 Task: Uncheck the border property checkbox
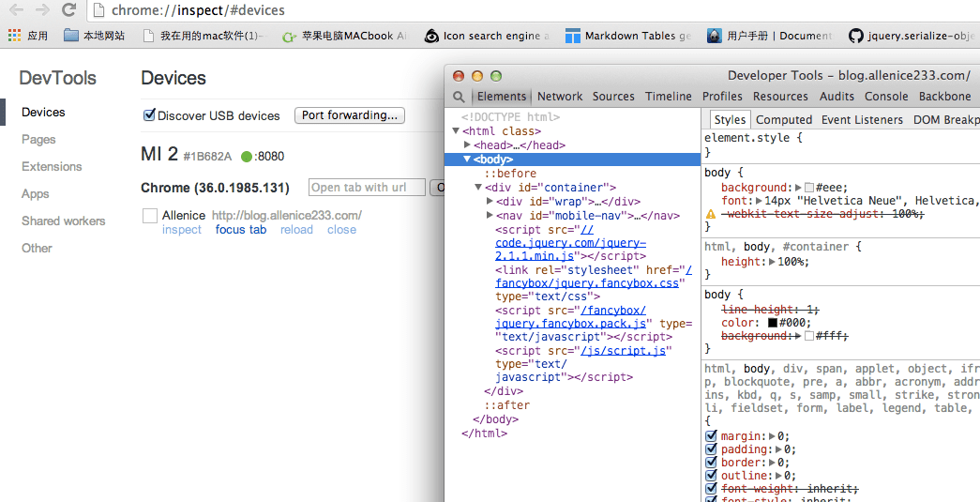[x=711, y=463]
